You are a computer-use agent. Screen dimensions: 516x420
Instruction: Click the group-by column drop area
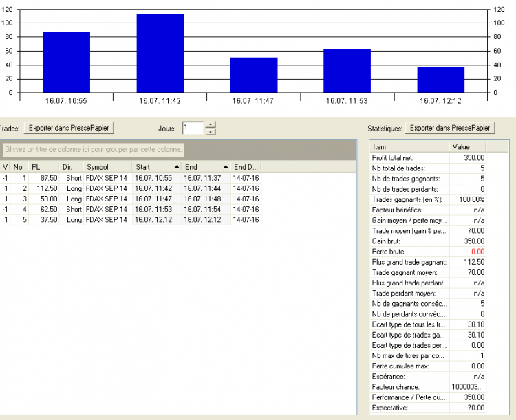94,150
